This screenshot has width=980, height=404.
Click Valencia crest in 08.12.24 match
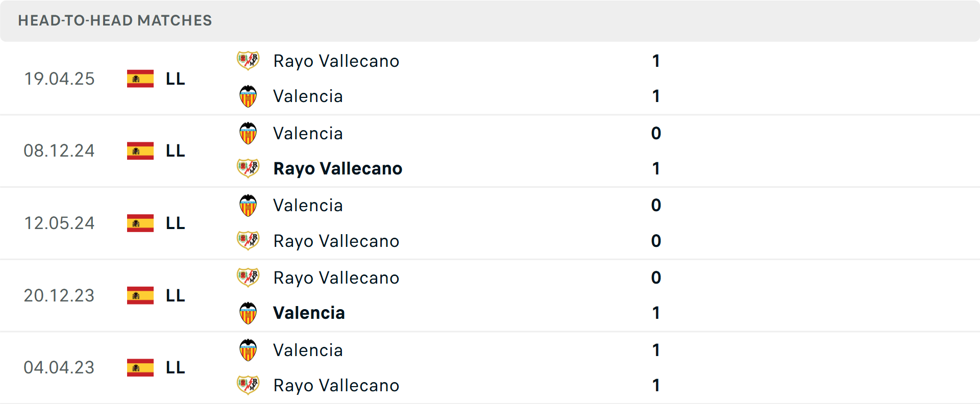248,133
